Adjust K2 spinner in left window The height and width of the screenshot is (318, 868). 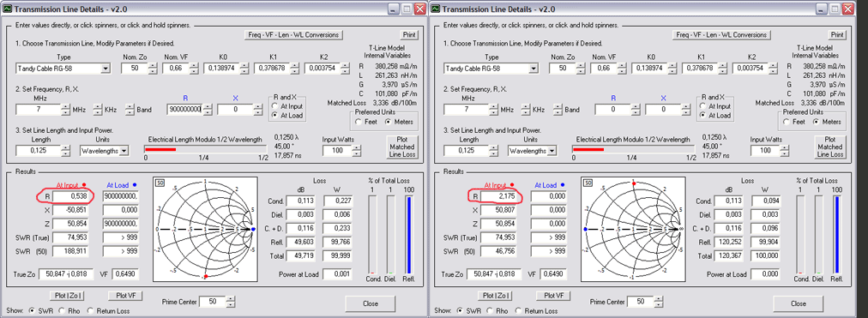pos(346,69)
